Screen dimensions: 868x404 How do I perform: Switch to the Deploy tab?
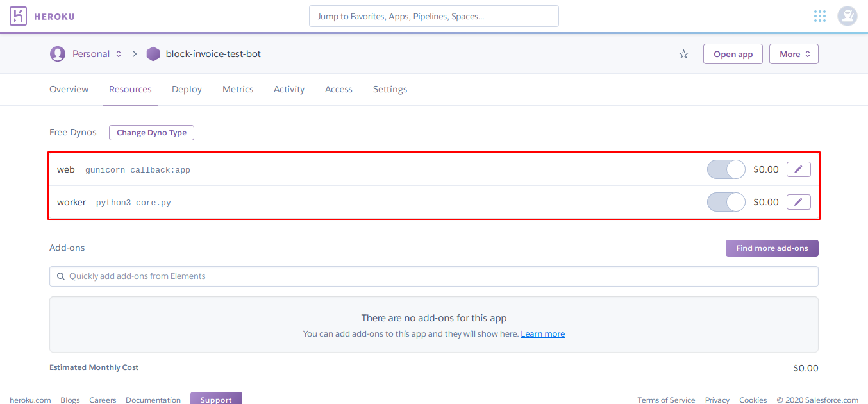coord(187,90)
